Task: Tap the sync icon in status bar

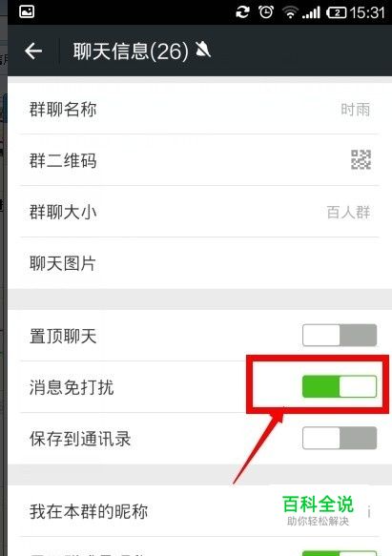Action: tap(242, 12)
